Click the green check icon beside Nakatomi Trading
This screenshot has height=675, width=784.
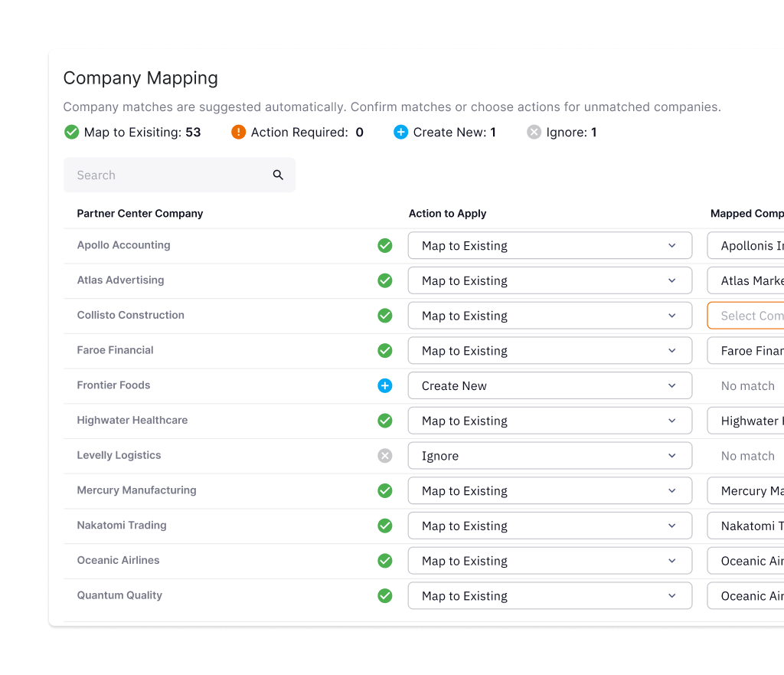pyautogui.click(x=385, y=526)
